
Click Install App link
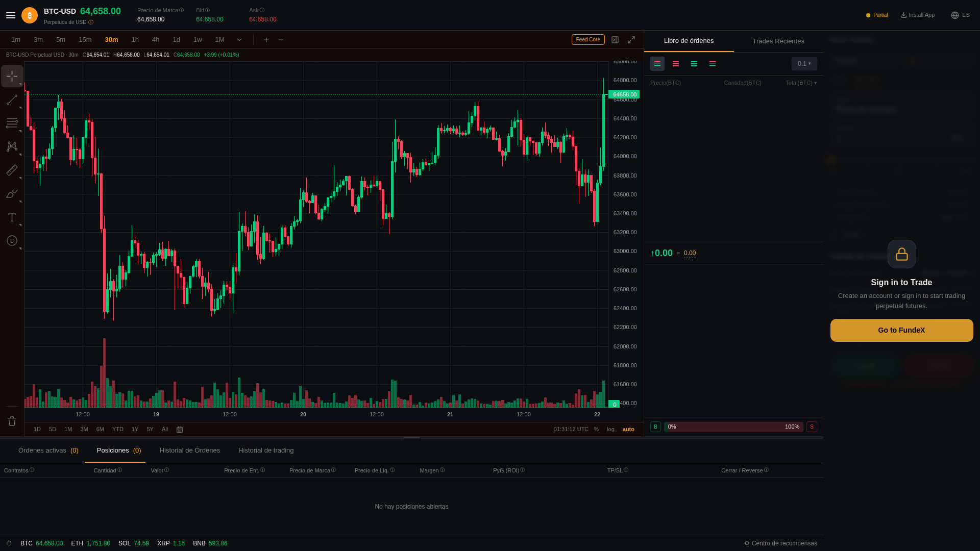click(x=918, y=15)
